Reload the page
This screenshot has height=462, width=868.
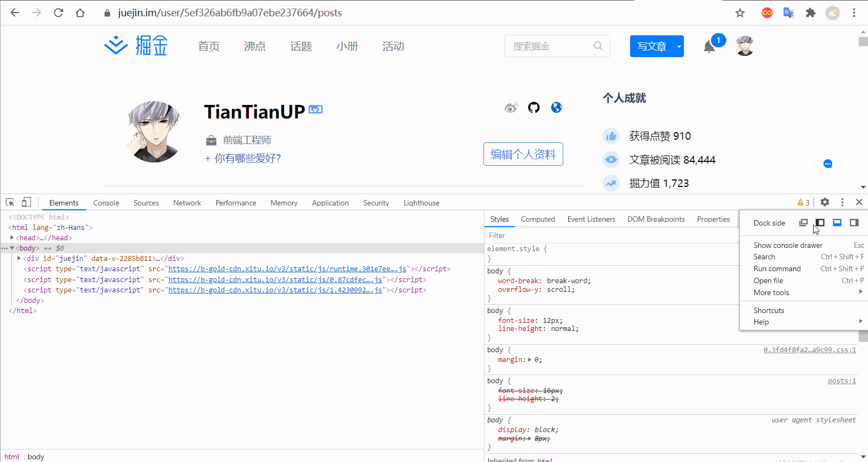pos(58,13)
